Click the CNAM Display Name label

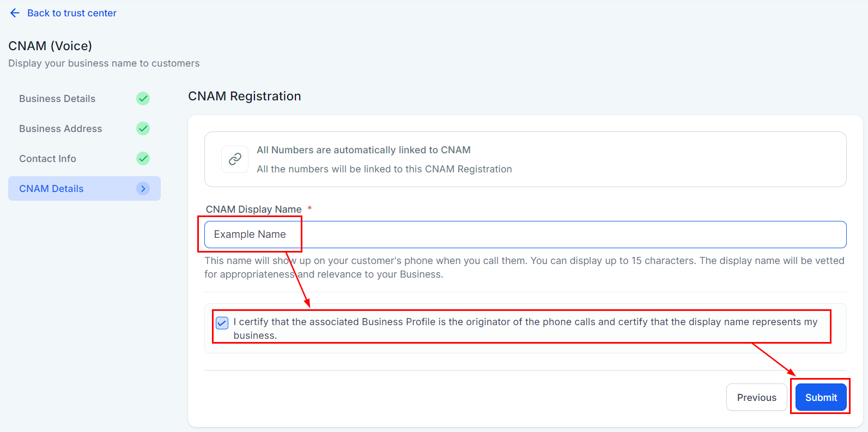[x=253, y=209]
